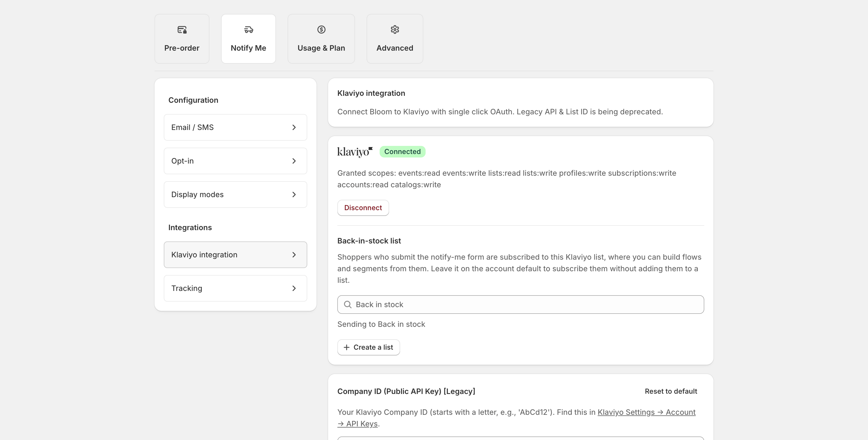
Task: Click the 'Configuration' section heading
Action: click(193, 100)
